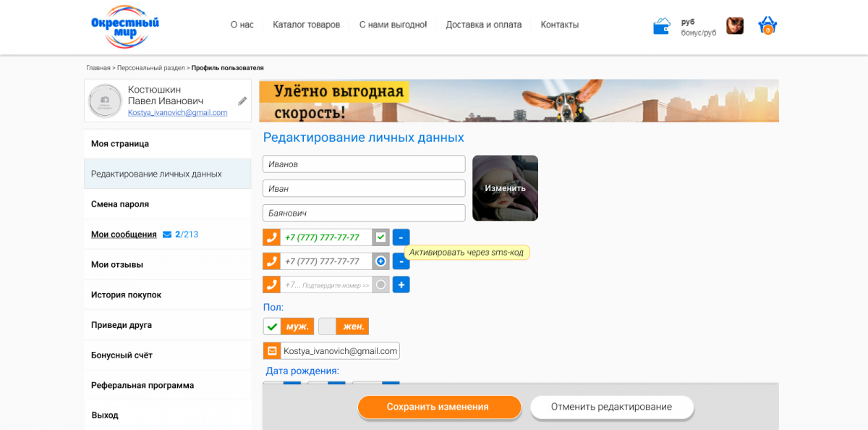The height and width of the screenshot is (430, 868).
Task: Click the plus button to add phone number
Action: pos(401,284)
